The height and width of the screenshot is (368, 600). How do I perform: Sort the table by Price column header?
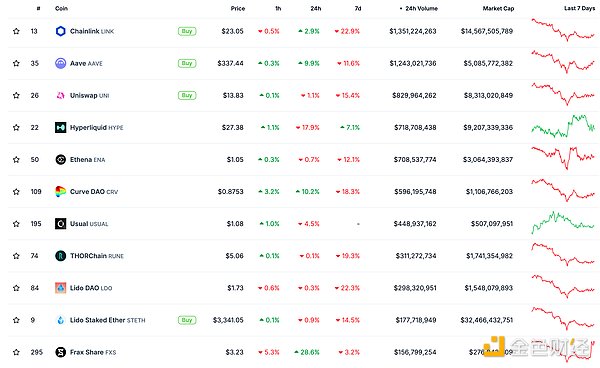[x=238, y=8]
